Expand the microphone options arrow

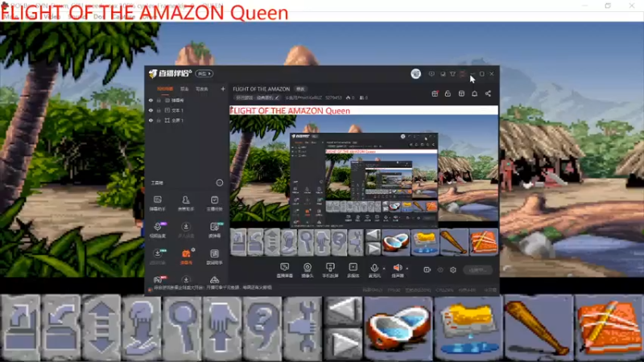click(384, 269)
